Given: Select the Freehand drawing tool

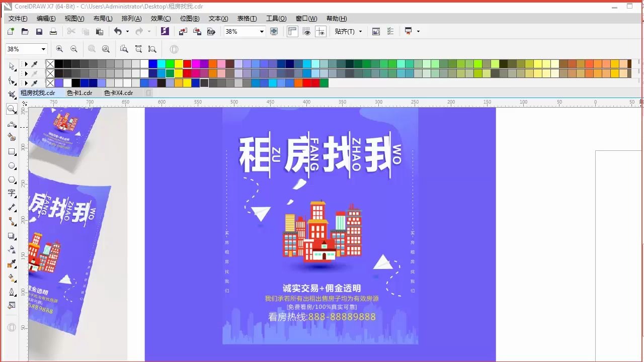Looking at the screenshot, I should click(12, 124).
